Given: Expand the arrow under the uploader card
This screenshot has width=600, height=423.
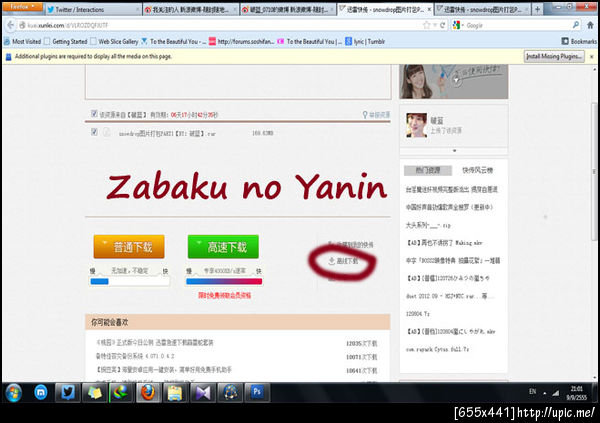Looking at the screenshot, I should (x=454, y=151).
